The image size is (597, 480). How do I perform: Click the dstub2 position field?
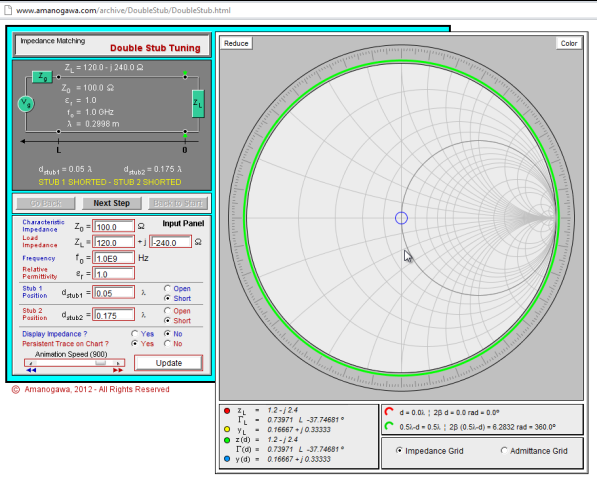(x=113, y=315)
